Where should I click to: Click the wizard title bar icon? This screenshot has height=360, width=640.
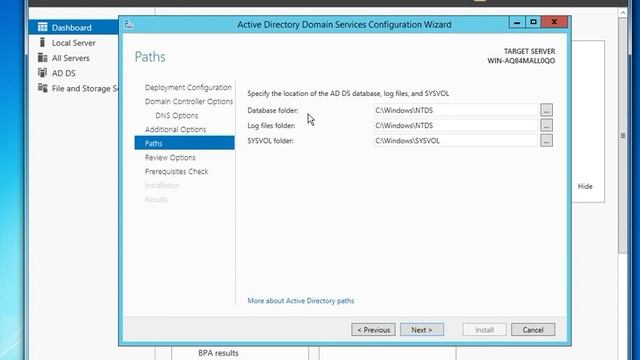129,24
